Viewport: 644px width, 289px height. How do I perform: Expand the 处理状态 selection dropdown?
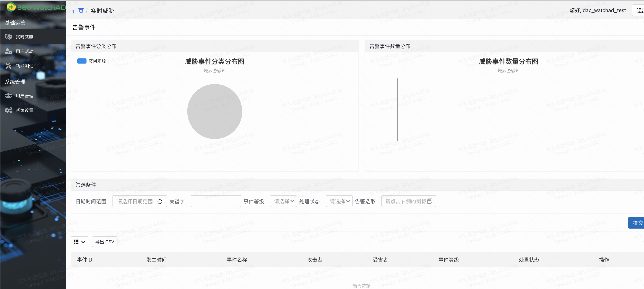coord(339,201)
